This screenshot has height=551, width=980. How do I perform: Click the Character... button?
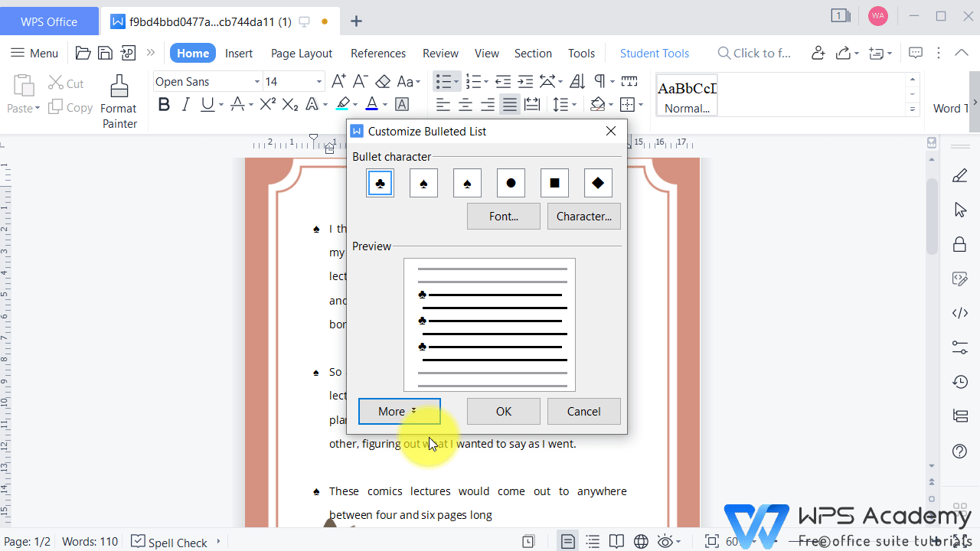click(583, 217)
